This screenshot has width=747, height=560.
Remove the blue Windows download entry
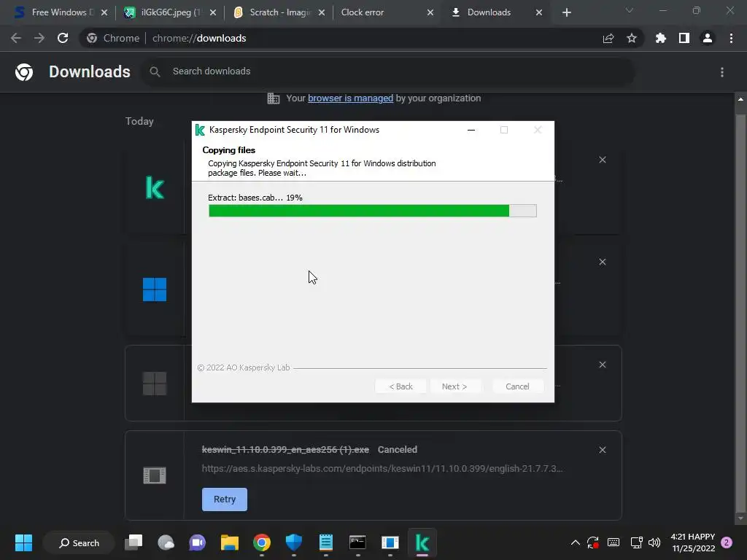click(602, 262)
